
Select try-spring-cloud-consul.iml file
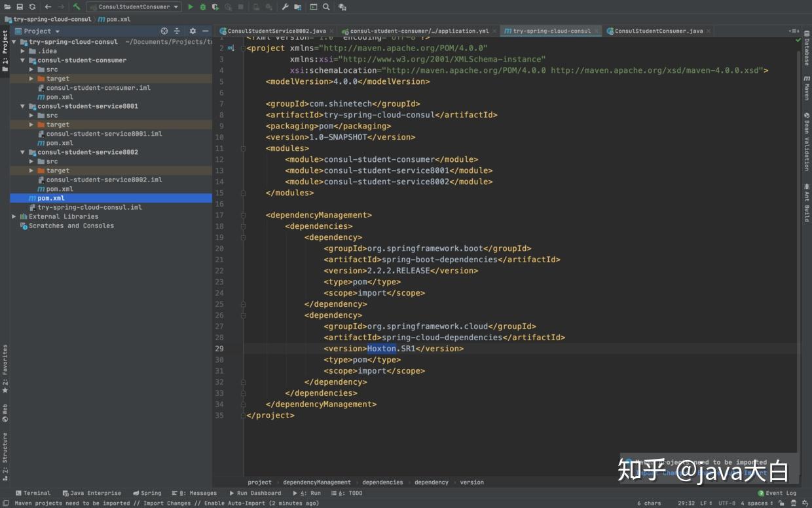[89, 207]
